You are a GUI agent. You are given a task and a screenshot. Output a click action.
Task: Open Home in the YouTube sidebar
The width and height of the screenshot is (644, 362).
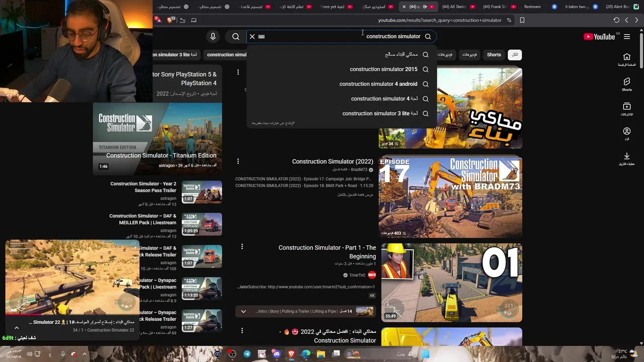tap(626, 59)
